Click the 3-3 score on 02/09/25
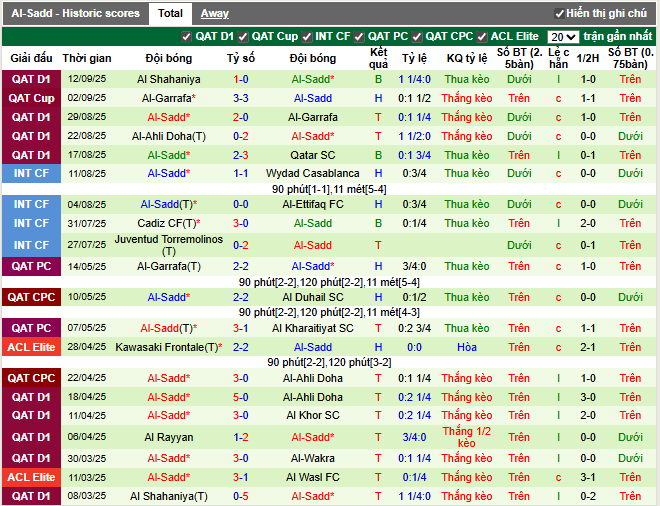This screenshot has width=660, height=506. (241, 98)
